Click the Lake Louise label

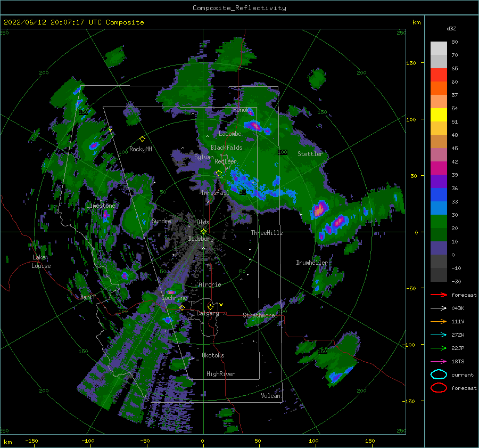click(41, 262)
